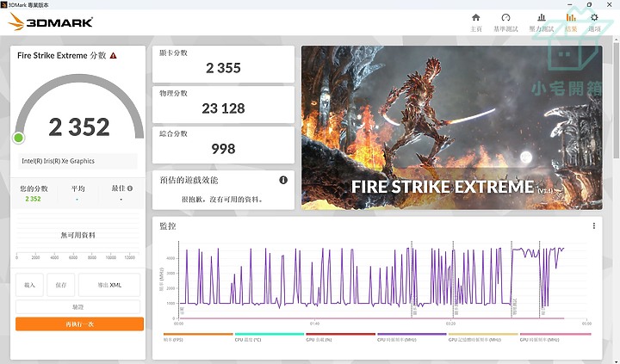
Task: Click the 3DMark logo
Action: tap(50, 22)
